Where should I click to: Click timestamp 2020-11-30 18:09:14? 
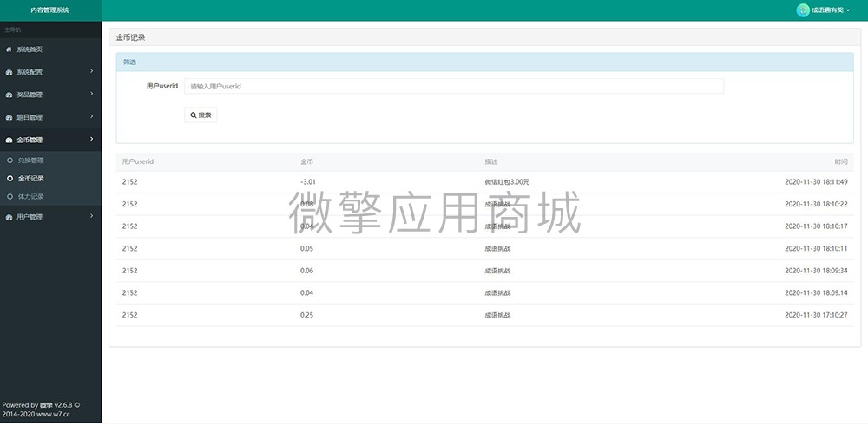coord(817,292)
